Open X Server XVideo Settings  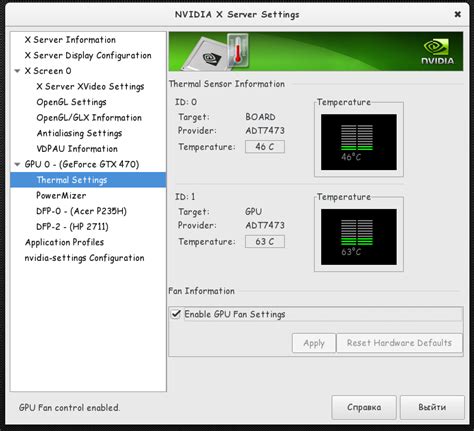click(90, 86)
